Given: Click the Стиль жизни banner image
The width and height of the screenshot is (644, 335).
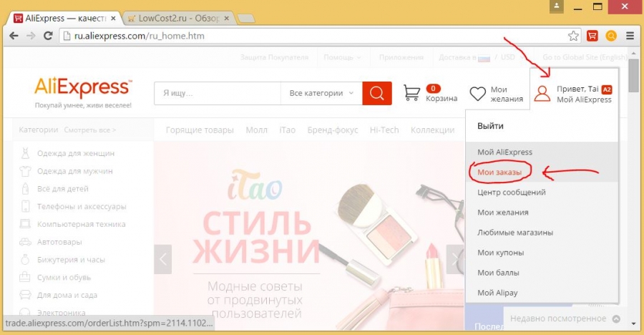Looking at the screenshot, I should click(x=309, y=236).
